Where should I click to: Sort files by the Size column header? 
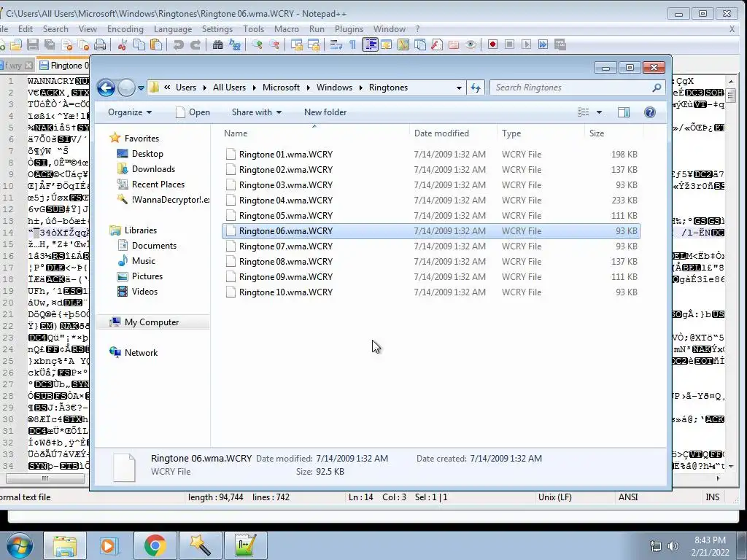click(614, 133)
